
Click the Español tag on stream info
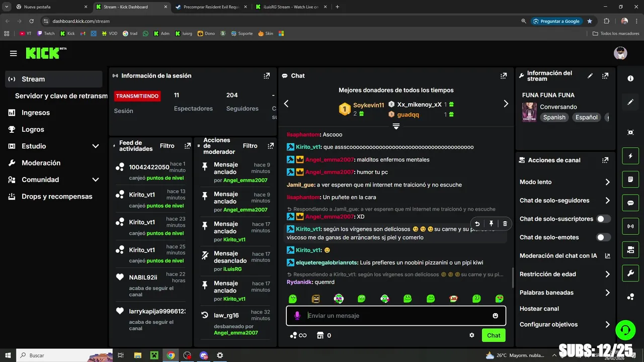pyautogui.click(x=587, y=117)
